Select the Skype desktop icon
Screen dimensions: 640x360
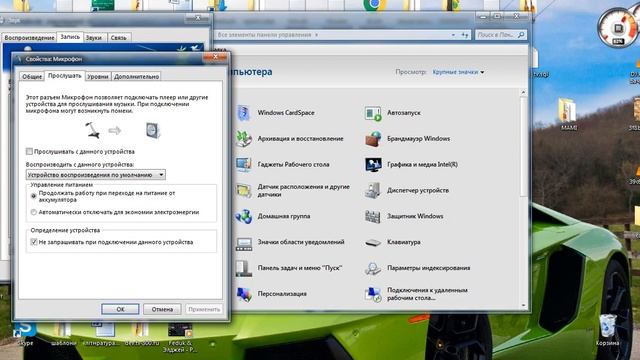coord(25,334)
